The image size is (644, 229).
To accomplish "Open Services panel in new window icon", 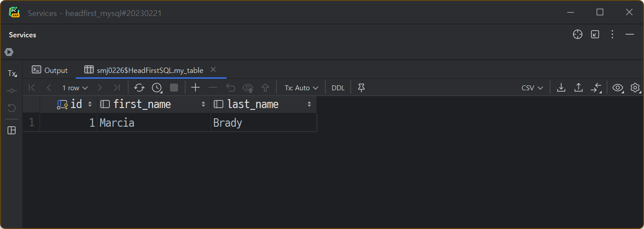I will click(595, 34).
